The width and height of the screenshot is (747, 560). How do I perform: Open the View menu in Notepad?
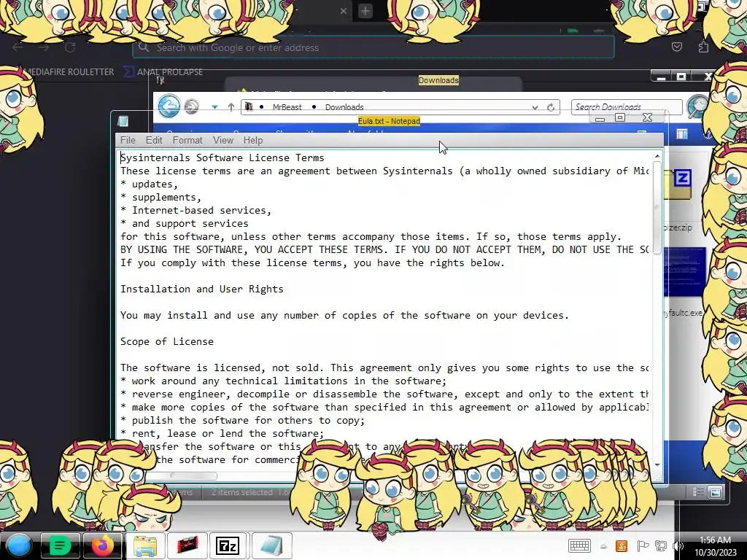[223, 140]
